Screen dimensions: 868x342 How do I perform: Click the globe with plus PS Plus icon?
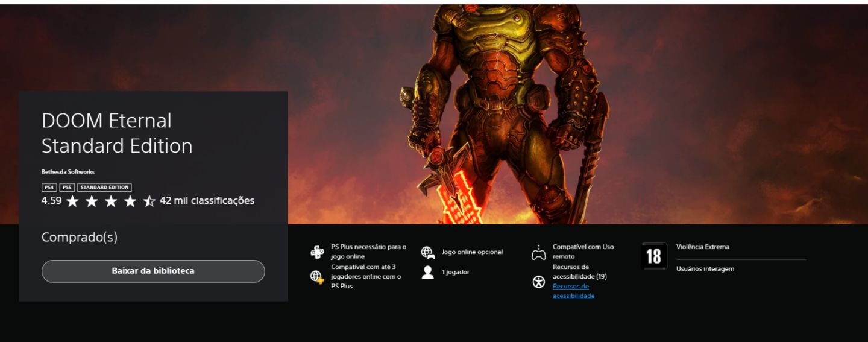pos(317,277)
